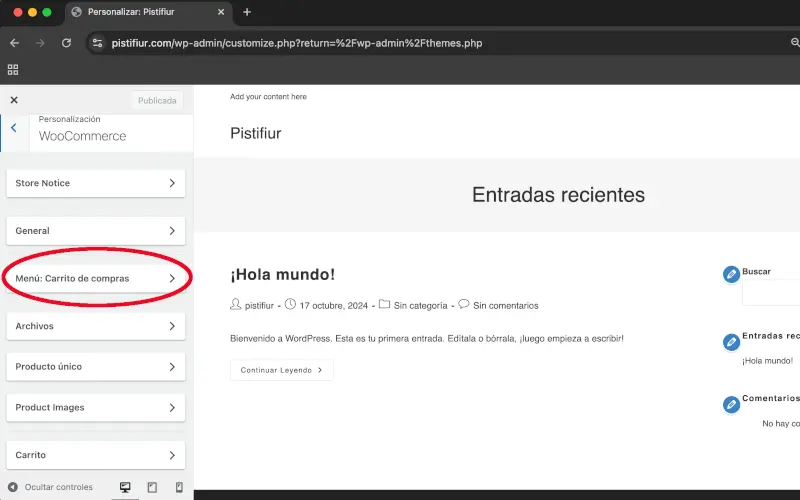Image resolution: width=800 pixels, height=500 pixels.
Task: Open the Store Notice section
Action: (96, 183)
